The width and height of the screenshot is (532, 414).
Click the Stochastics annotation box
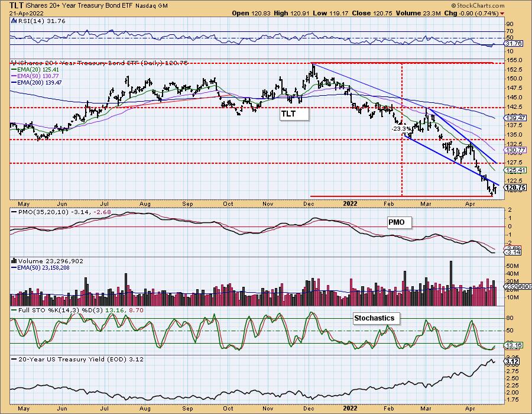point(377,318)
